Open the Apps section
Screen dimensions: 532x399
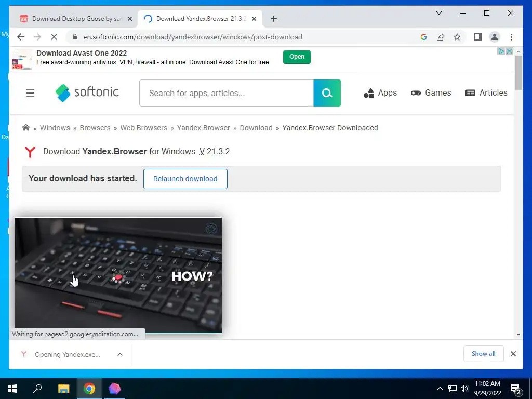[380, 92]
